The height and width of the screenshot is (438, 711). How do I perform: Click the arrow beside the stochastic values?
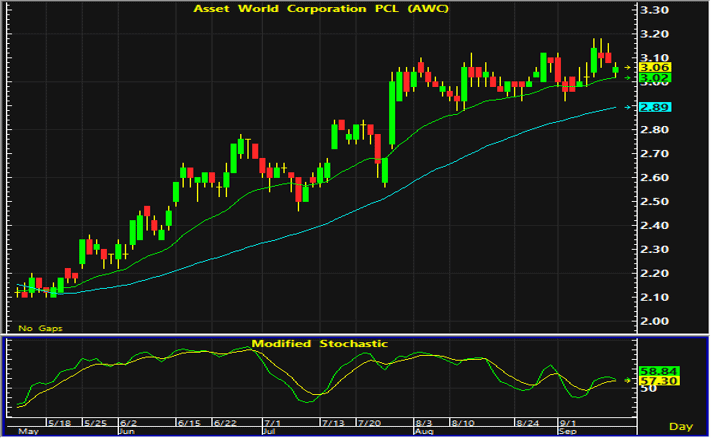click(628, 380)
